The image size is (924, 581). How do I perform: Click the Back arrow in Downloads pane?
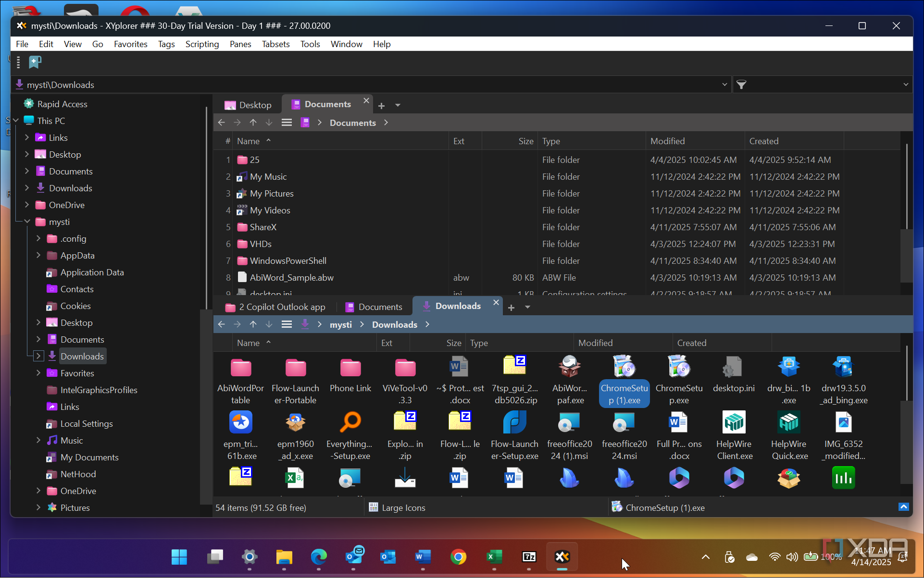[221, 324]
